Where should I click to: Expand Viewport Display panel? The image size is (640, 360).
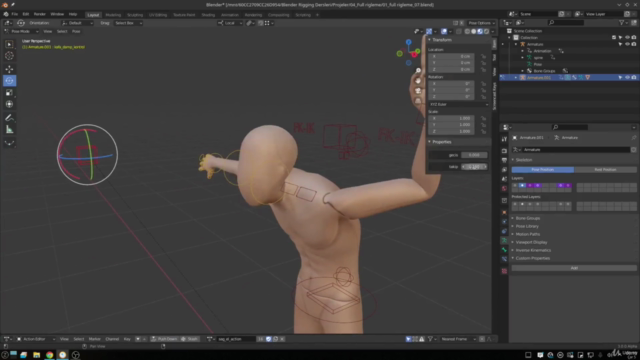(x=531, y=242)
